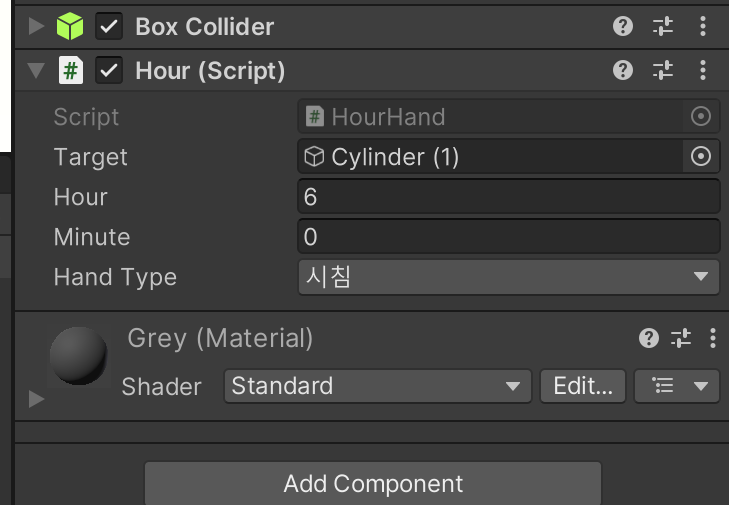Collapse the Hour script component foldout
729x505 pixels.
[x=37, y=71]
